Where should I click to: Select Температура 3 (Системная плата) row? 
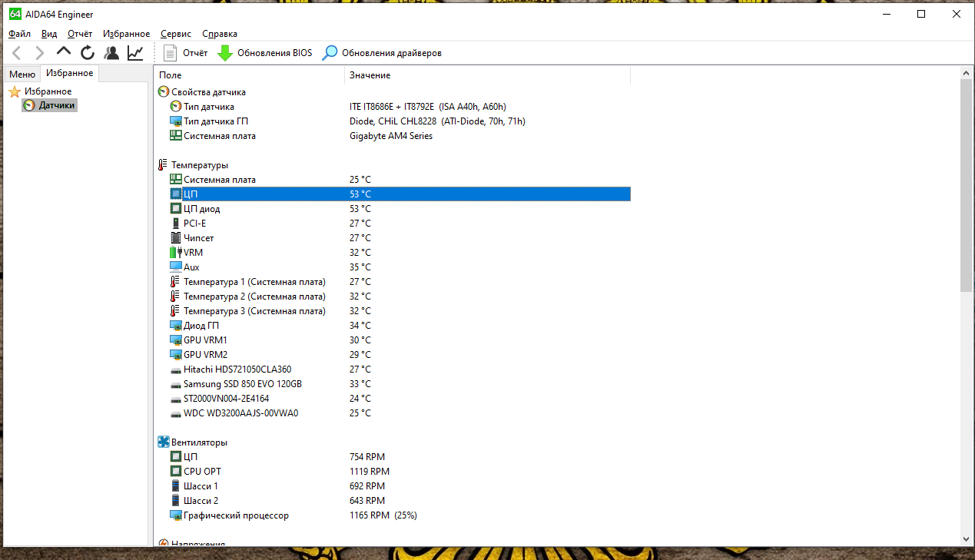[400, 311]
